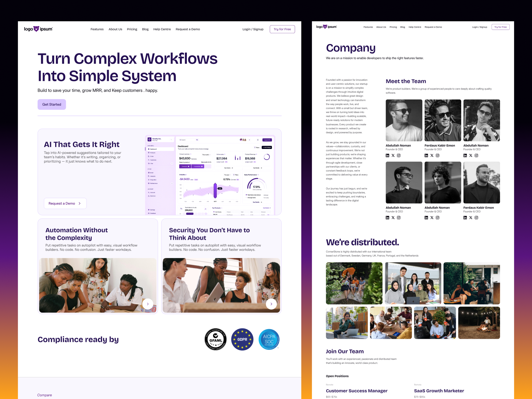Click the plus icon beside the dashboard avatars
532x399 pixels.
click(249, 140)
